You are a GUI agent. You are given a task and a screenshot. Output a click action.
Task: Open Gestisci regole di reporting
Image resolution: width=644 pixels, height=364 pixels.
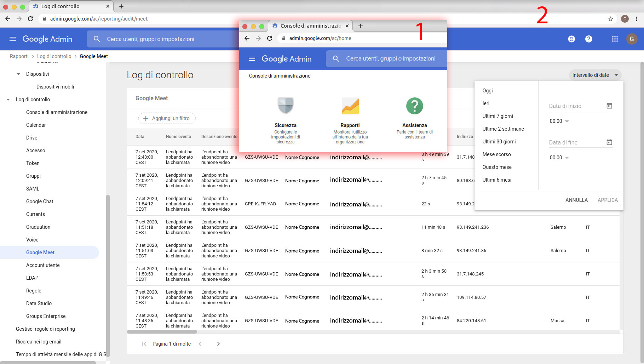coord(45,329)
